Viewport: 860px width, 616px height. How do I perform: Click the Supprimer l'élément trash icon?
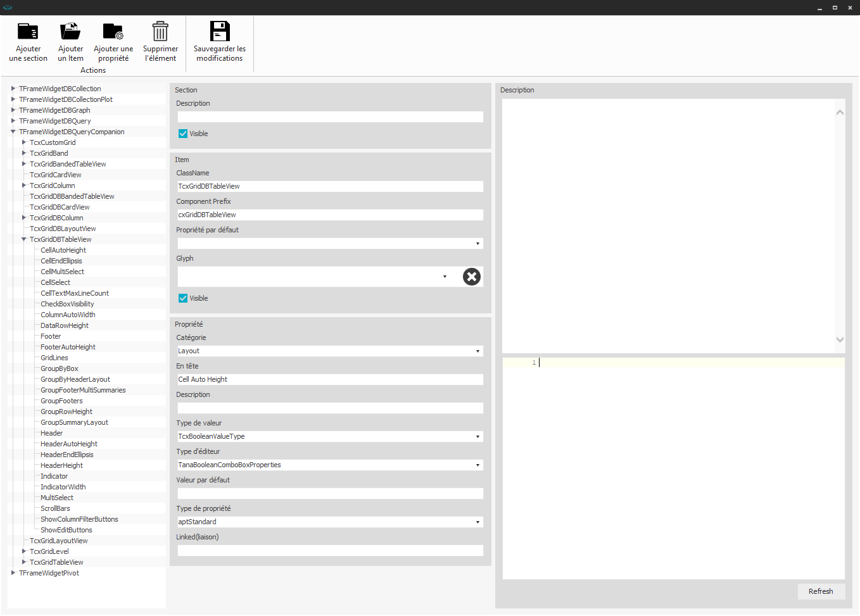(x=160, y=31)
